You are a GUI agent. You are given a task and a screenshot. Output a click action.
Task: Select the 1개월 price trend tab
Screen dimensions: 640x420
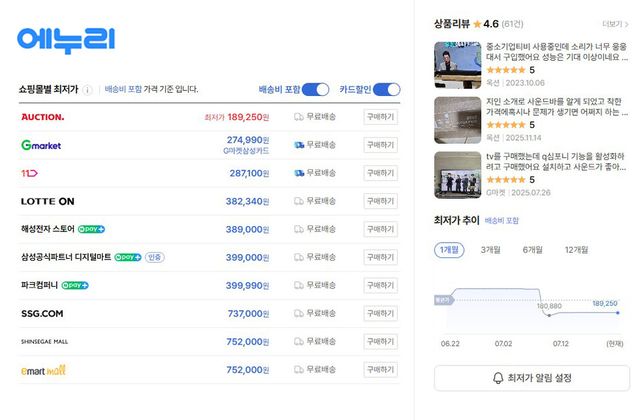(449, 250)
